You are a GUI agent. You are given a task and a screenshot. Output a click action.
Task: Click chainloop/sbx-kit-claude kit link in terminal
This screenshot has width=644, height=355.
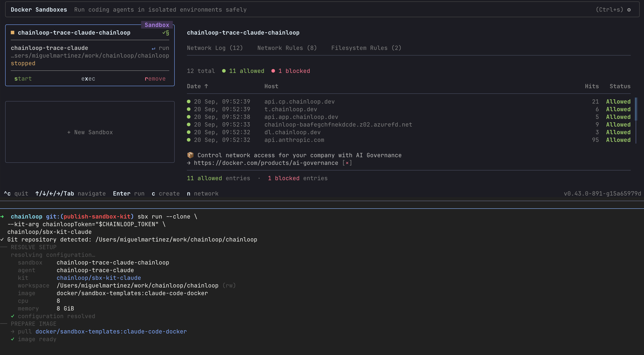[x=99, y=278]
